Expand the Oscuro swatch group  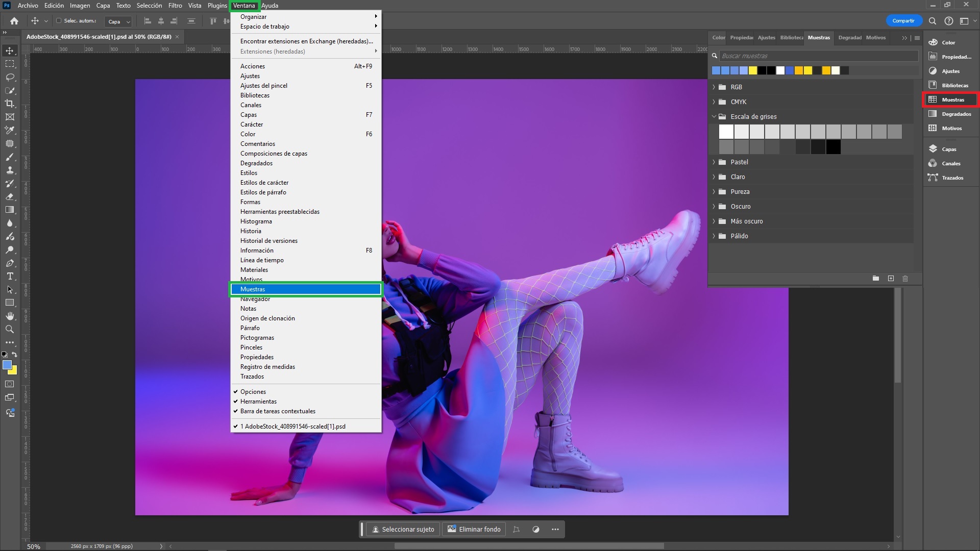click(x=714, y=207)
